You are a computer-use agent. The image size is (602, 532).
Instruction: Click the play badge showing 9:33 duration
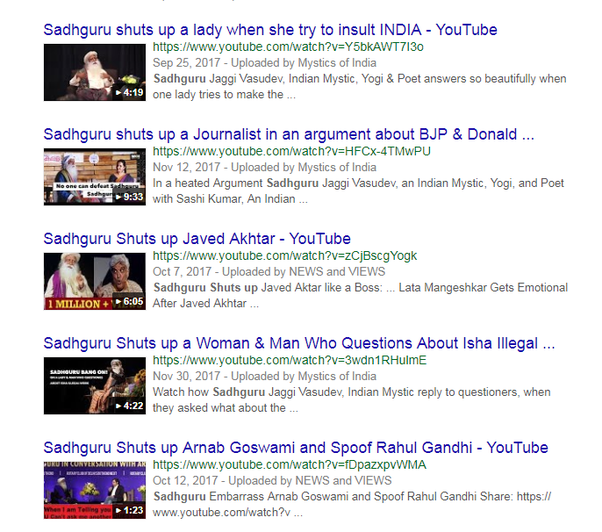(130, 197)
